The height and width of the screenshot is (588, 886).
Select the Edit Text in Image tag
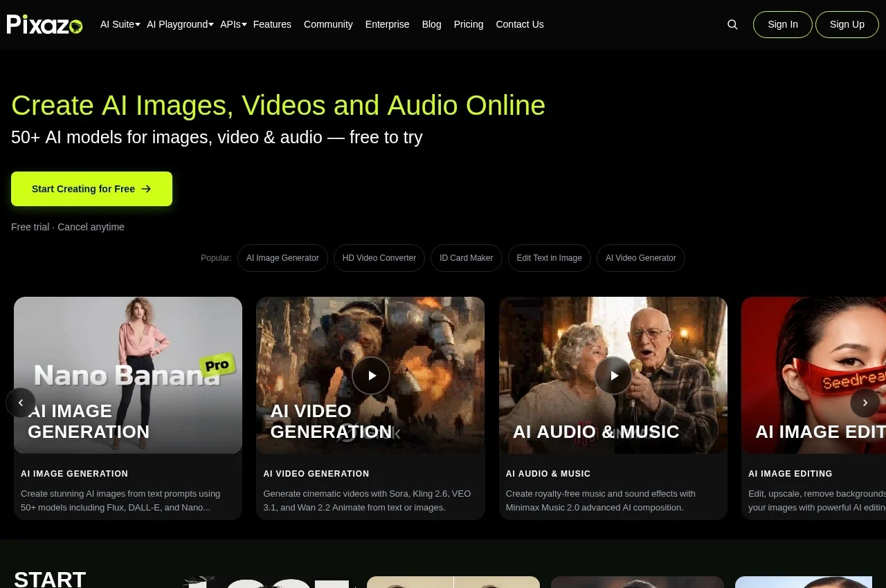click(550, 258)
